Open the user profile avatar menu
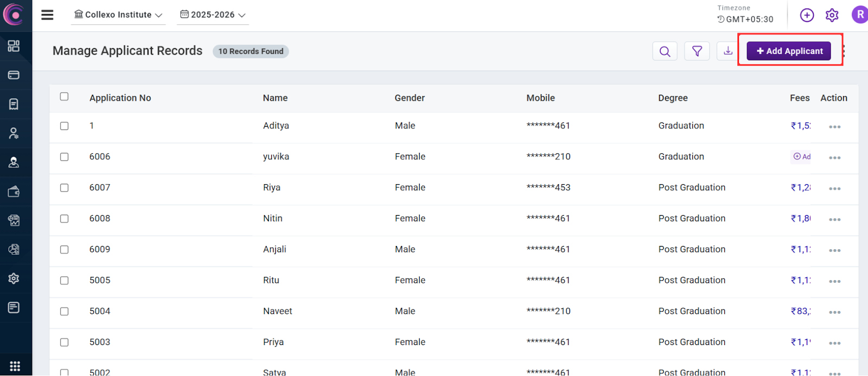This screenshot has height=376, width=868. [x=860, y=15]
